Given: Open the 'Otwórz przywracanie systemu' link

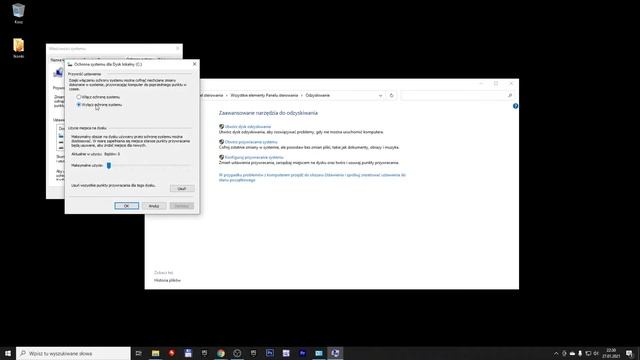Looking at the screenshot, I should pyautogui.click(x=251, y=142).
